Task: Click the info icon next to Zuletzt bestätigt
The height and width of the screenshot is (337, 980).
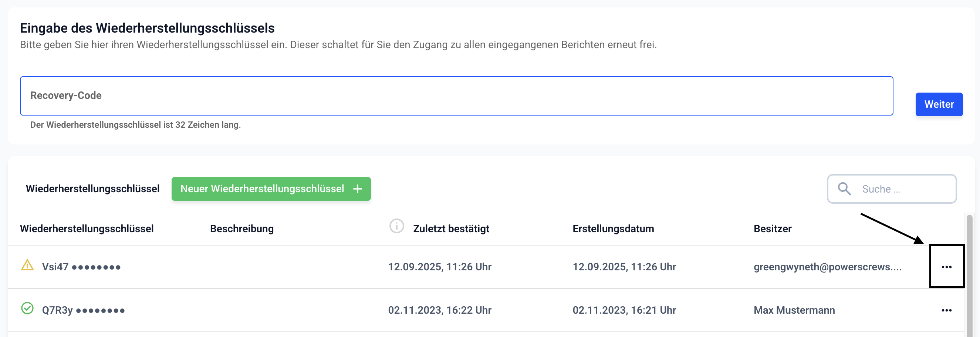Action: (x=396, y=226)
